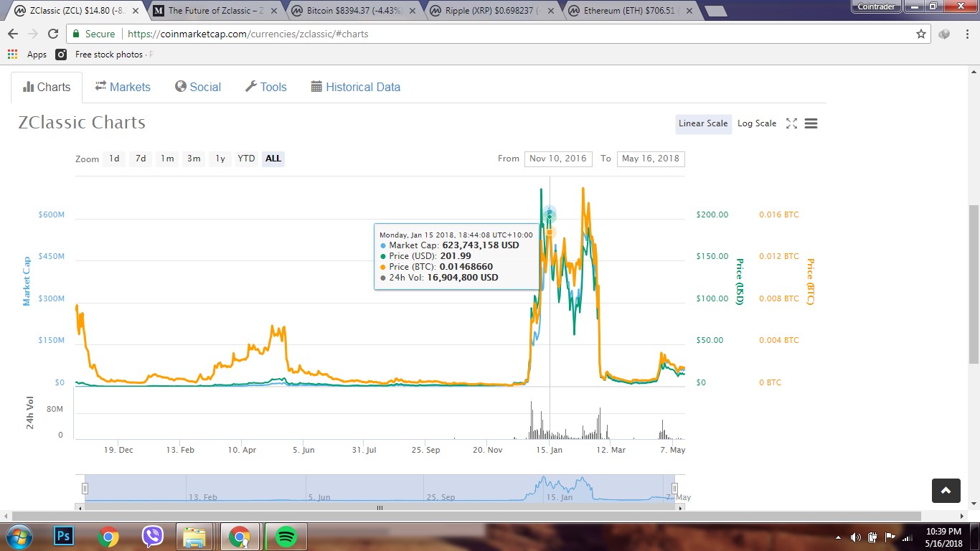Click the page horizontal scrollbar
Viewport: 980px width, 551px height.
click(466, 516)
